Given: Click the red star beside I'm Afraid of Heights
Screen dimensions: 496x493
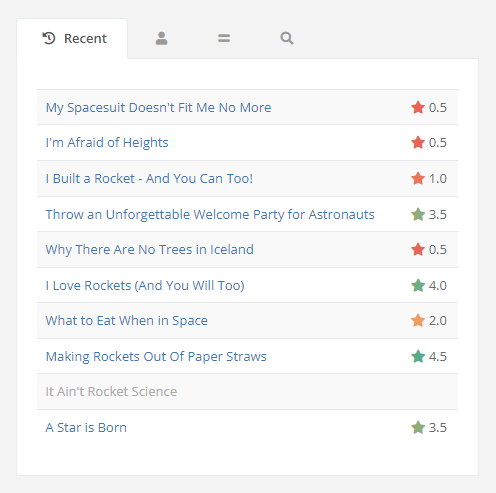Looking at the screenshot, I should click(x=418, y=142).
